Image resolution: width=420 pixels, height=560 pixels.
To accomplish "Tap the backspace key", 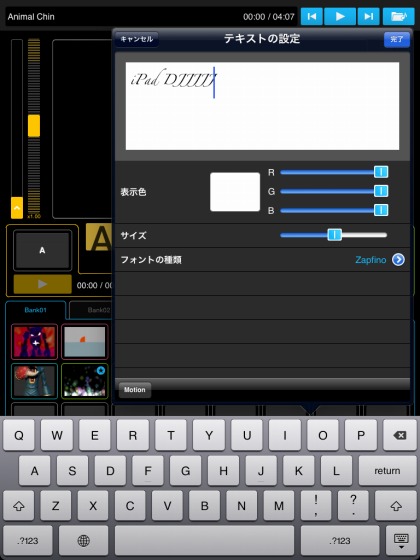I will click(399, 435).
